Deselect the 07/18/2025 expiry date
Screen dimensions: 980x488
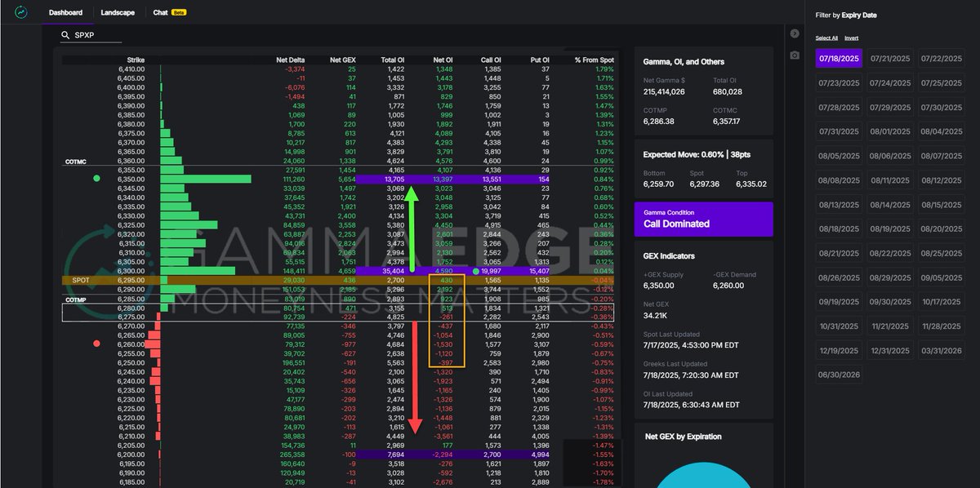[x=839, y=59]
